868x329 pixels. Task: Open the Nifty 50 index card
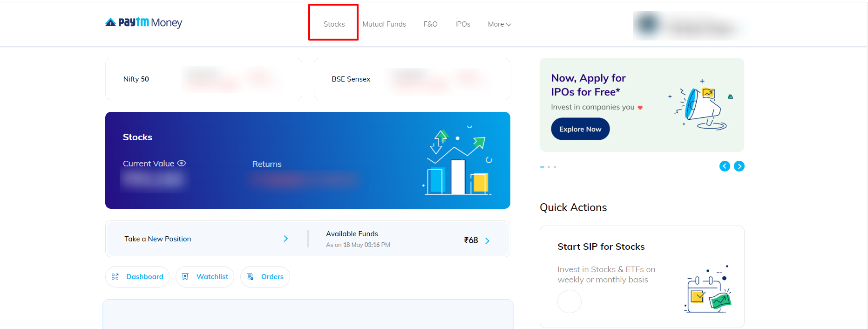[x=203, y=79]
